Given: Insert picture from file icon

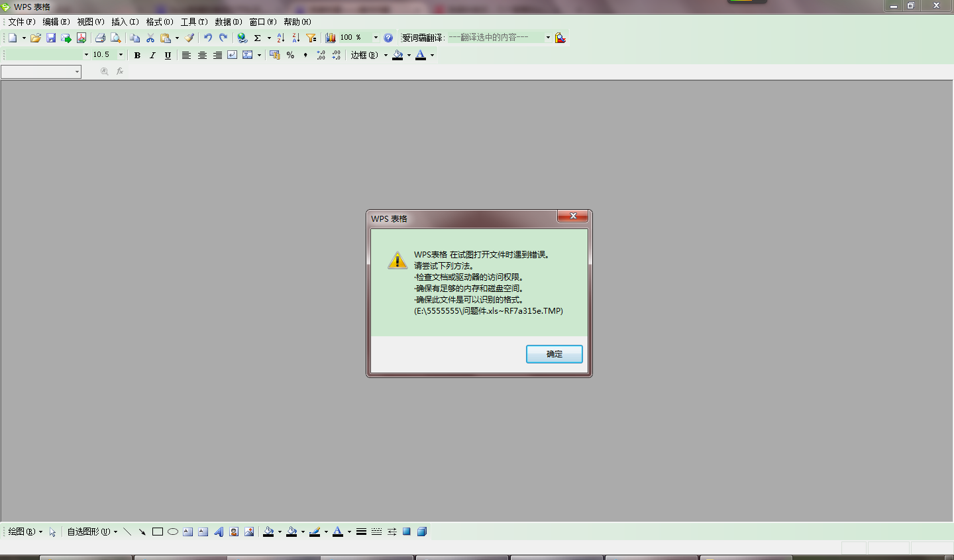Looking at the screenshot, I should click(249, 532).
